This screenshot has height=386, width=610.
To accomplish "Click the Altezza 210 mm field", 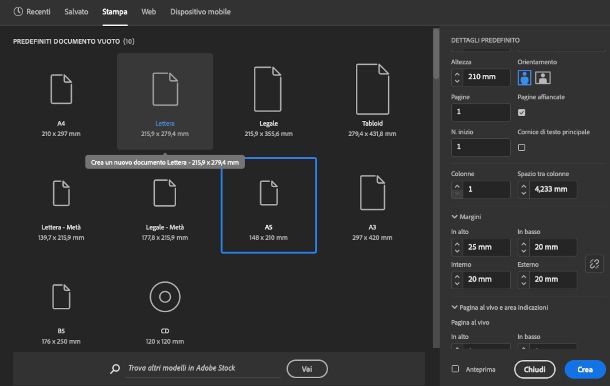I will (x=486, y=77).
